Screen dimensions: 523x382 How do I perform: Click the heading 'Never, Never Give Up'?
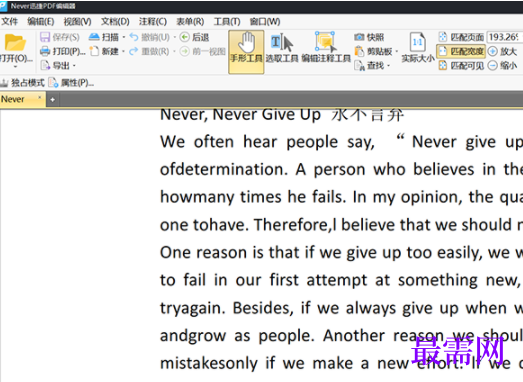[240, 115]
